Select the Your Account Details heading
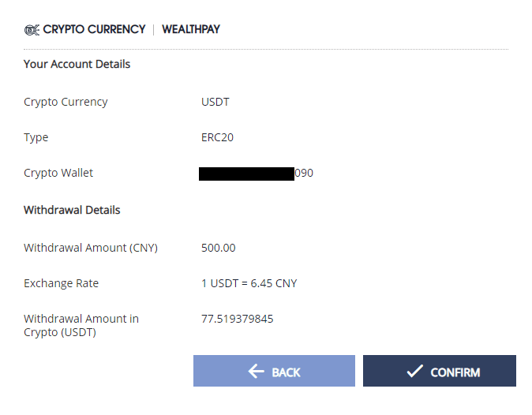Viewport: 532px width, 415px height. [x=77, y=64]
